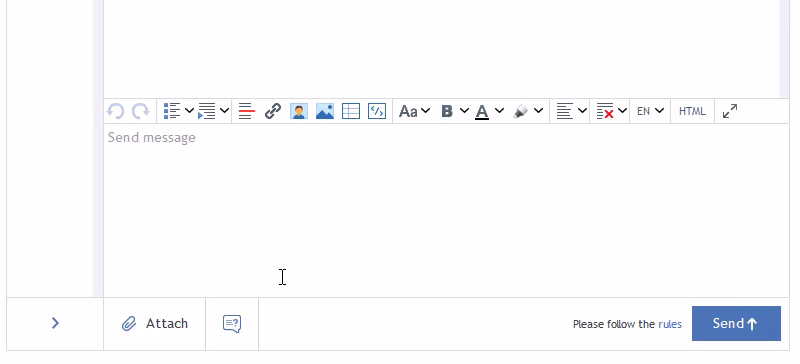Click the Undo arrow icon

point(115,111)
